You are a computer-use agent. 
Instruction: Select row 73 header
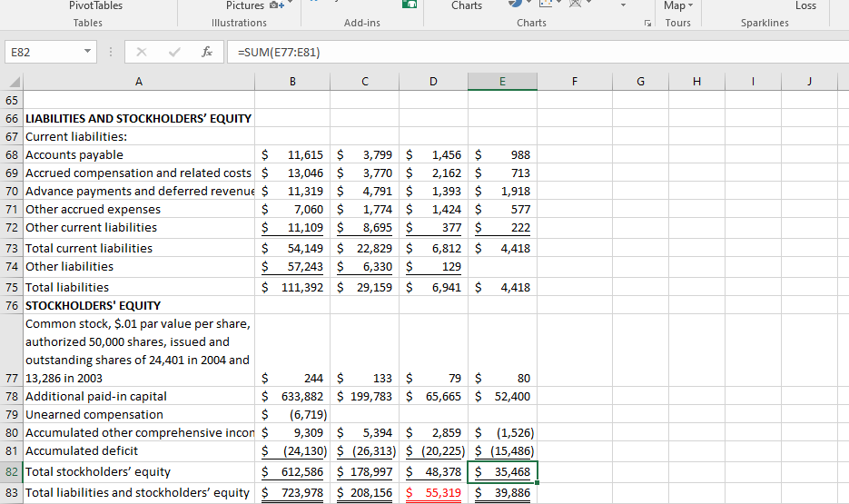pos(12,248)
